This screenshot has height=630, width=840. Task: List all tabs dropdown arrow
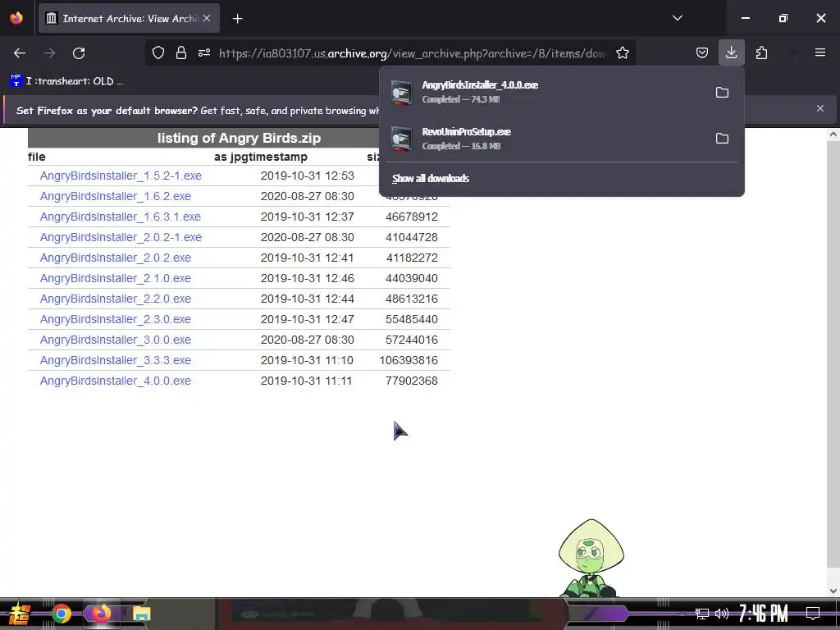coord(677,18)
